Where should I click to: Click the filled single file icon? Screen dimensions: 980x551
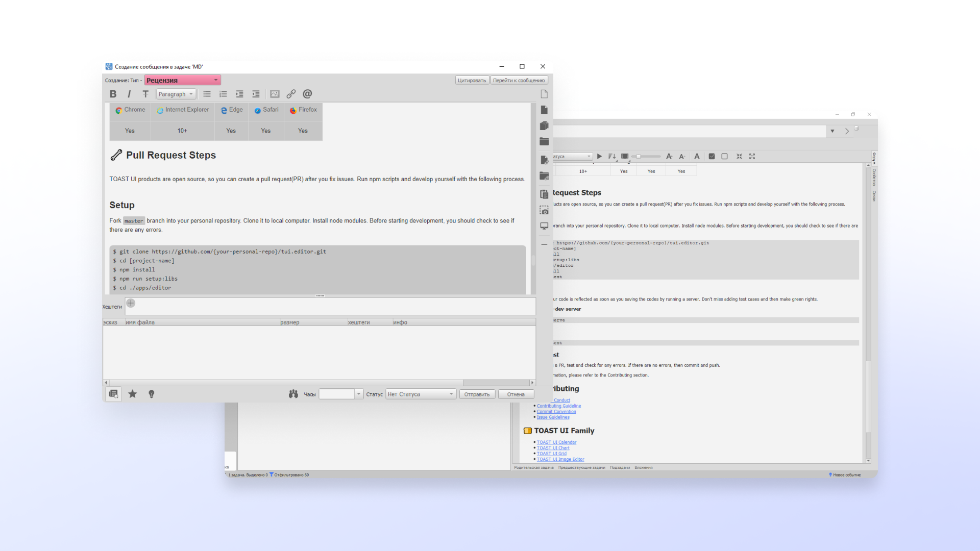click(x=544, y=110)
